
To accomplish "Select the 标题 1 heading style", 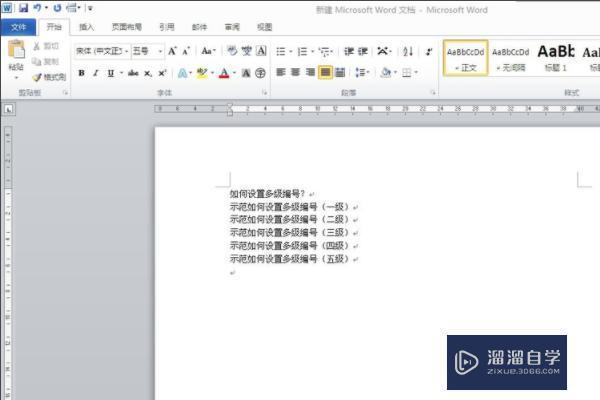I will pos(556,58).
